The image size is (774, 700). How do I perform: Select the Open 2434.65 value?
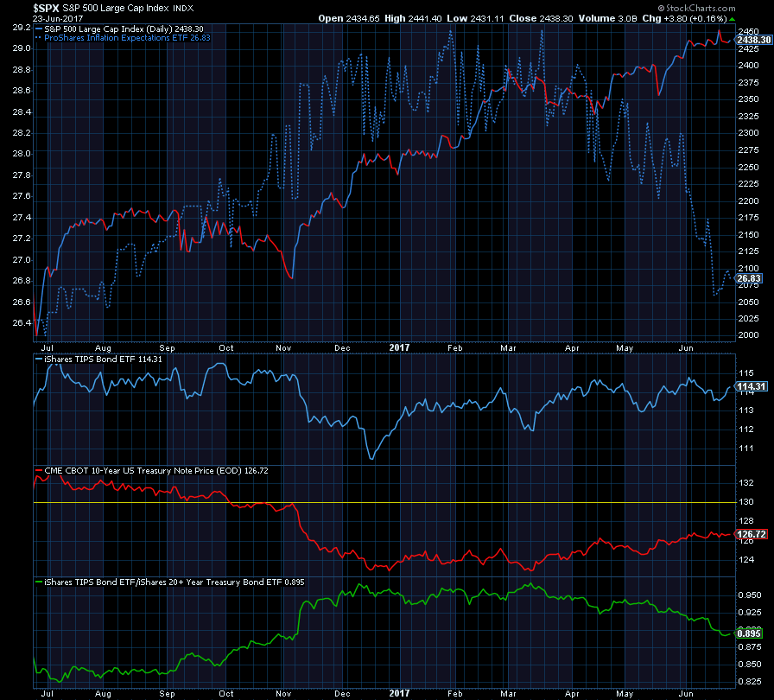pyautogui.click(x=349, y=18)
